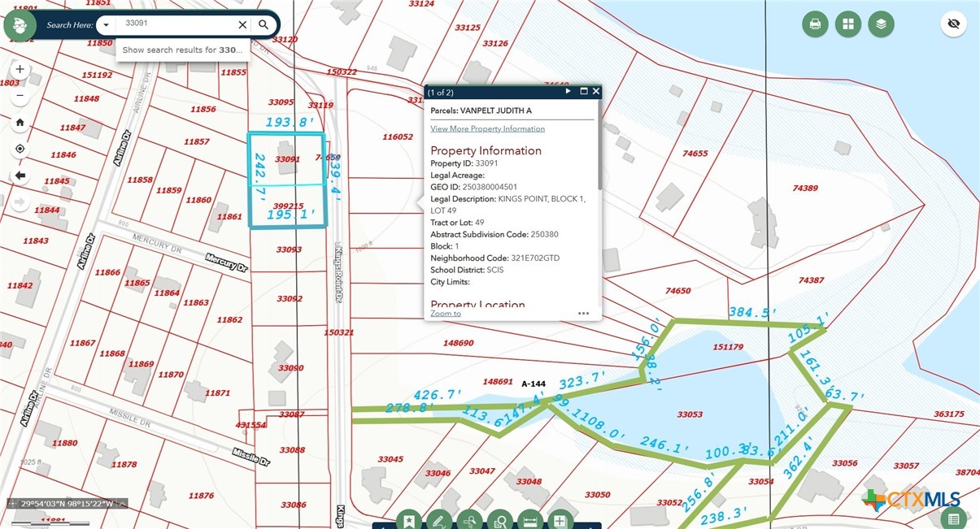Open the search source dropdown arrow
The image size is (980, 529).
click(106, 25)
